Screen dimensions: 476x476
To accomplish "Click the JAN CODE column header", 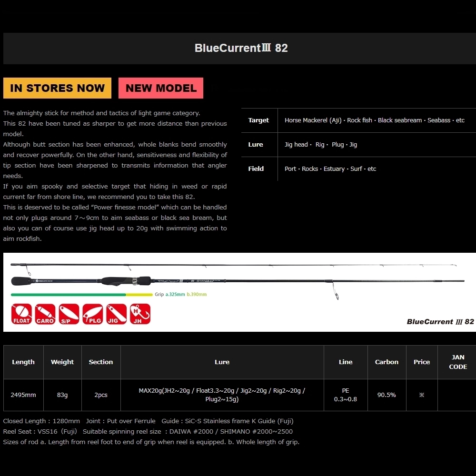I will (x=458, y=362).
